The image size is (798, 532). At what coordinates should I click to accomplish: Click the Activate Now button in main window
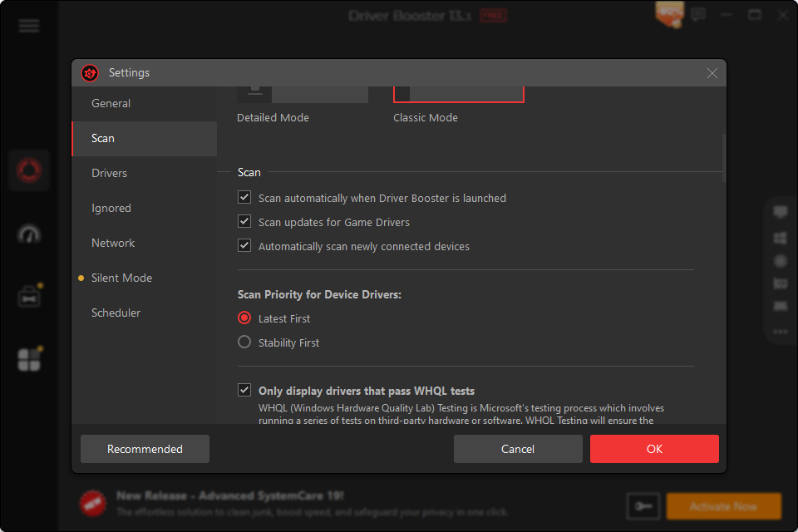tap(724, 506)
